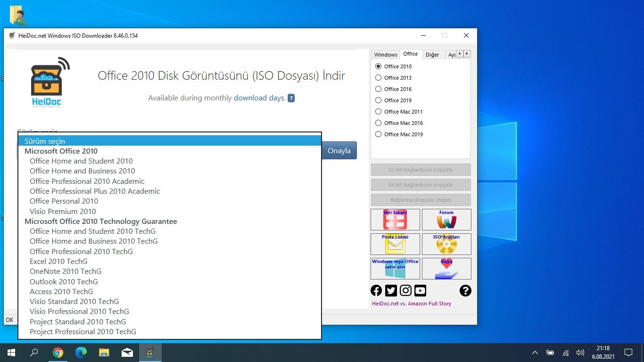Show hidden tray icons chevron
The image size is (644, 362).
click(535, 353)
